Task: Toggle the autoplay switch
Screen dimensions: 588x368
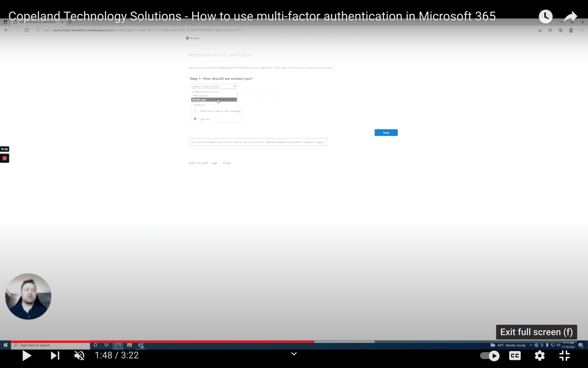Action: point(490,355)
